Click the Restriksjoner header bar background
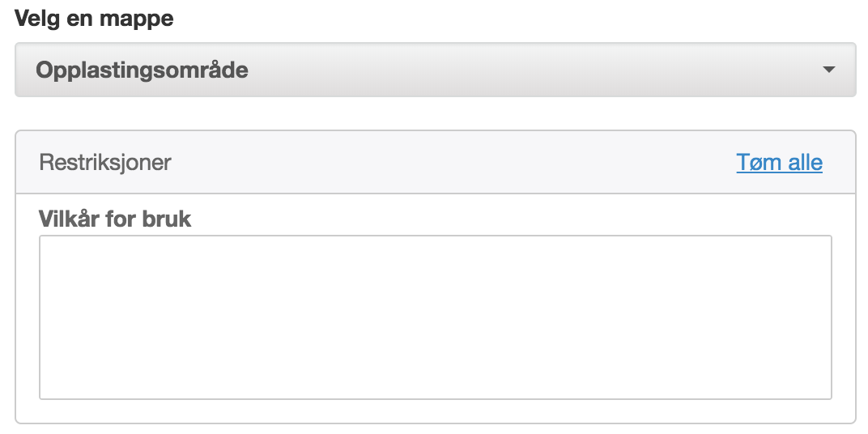 click(x=453, y=163)
